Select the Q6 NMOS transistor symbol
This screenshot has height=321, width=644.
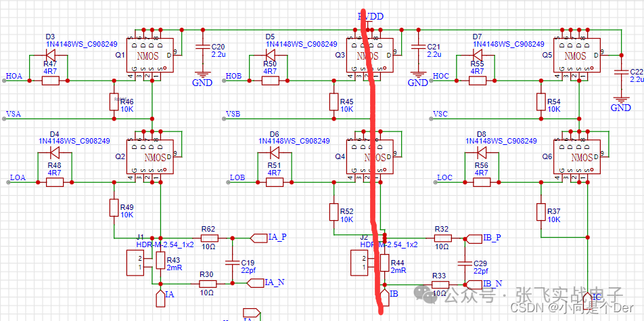(x=576, y=156)
